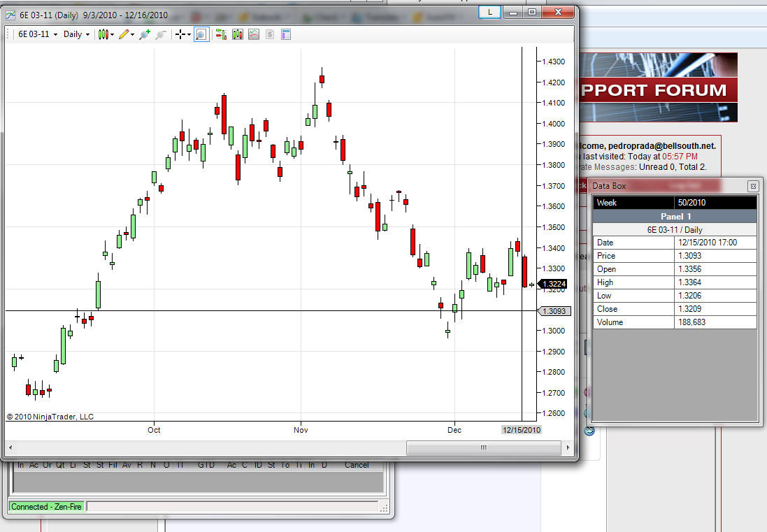Open the candlestick chart style dropdown
Screen dimensions: 767x532
pyautogui.click(x=106, y=34)
